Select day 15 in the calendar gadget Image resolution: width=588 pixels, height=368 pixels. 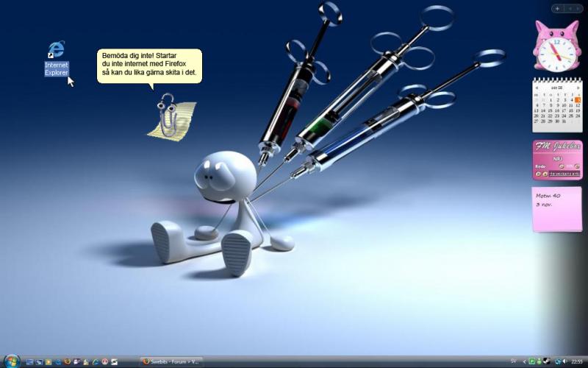coord(550,111)
